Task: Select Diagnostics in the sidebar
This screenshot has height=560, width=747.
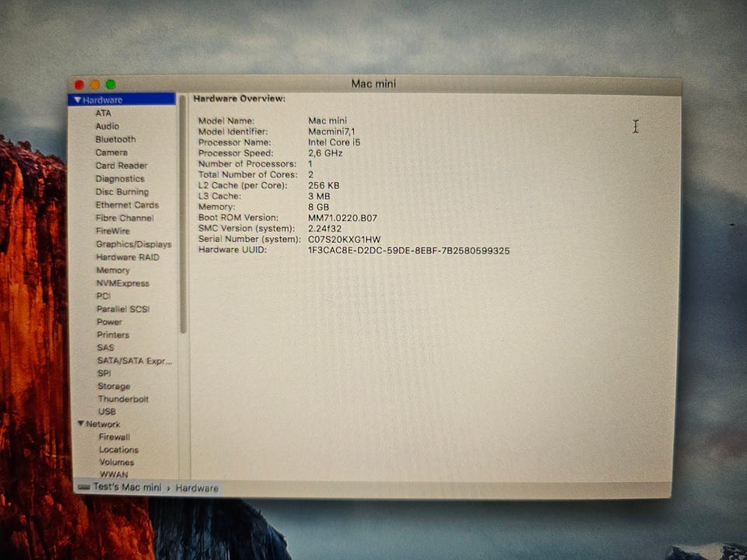Action: pos(120,179)
